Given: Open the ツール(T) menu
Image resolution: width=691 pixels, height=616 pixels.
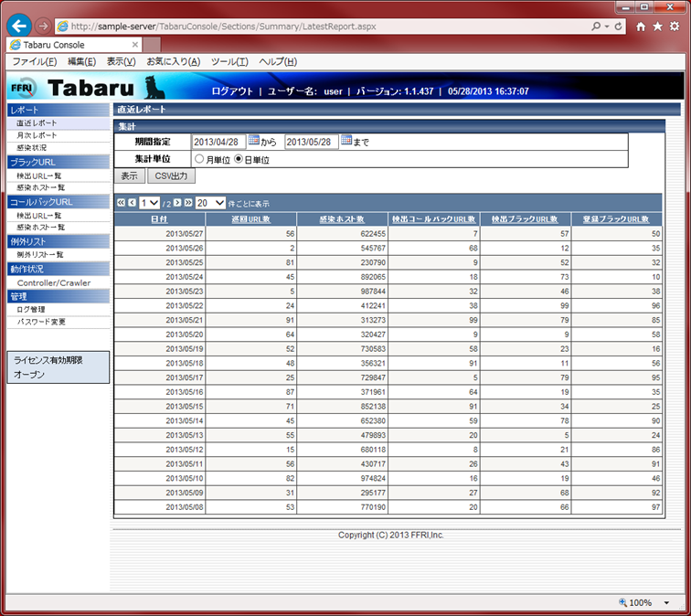Looking at the screenshot, I should point(229,61).
